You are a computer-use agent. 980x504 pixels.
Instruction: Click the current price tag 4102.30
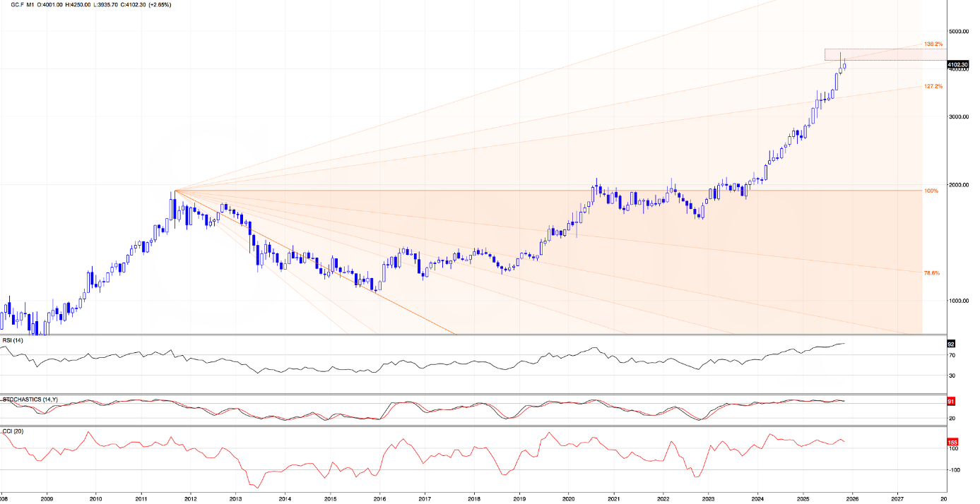coord(957,64)
